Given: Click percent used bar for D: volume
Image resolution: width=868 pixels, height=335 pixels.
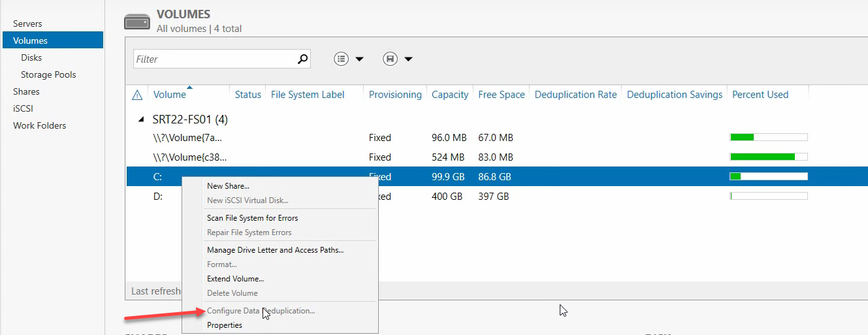Looking at the screenshot, I should tap(769, 196).
